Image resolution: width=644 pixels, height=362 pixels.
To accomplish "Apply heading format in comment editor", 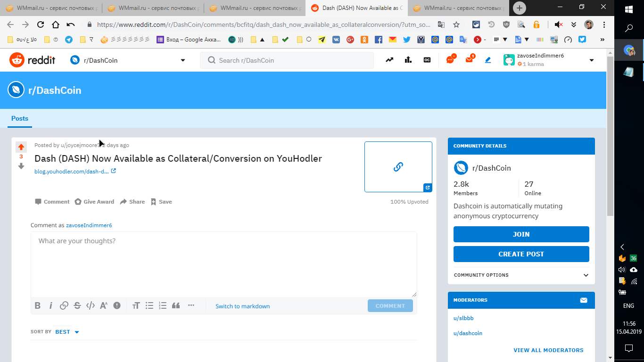I will pyautogui.click(x=136, y=305).
